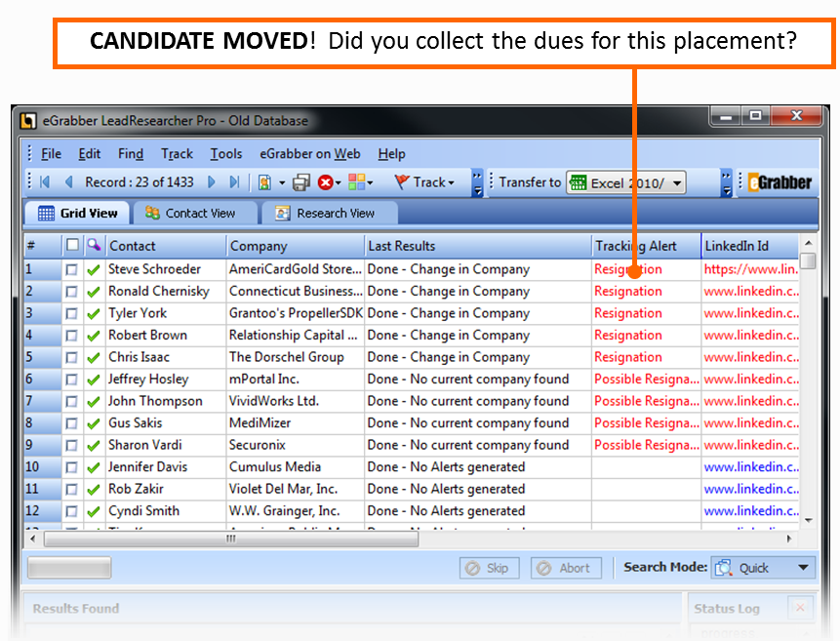Click green checkmark for John Thompson
Viewport: 840px width, 641px height.
coord(94,402)
